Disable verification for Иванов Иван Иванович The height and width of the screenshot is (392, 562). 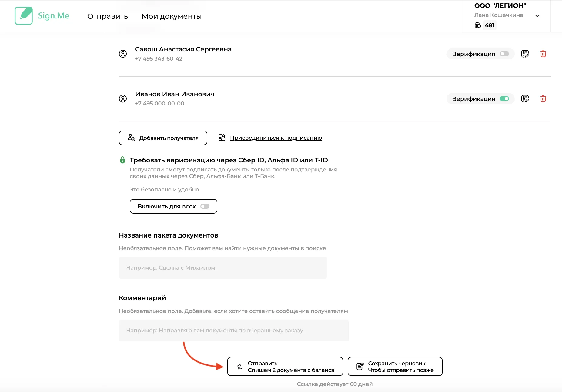click(x=504, y=99)
